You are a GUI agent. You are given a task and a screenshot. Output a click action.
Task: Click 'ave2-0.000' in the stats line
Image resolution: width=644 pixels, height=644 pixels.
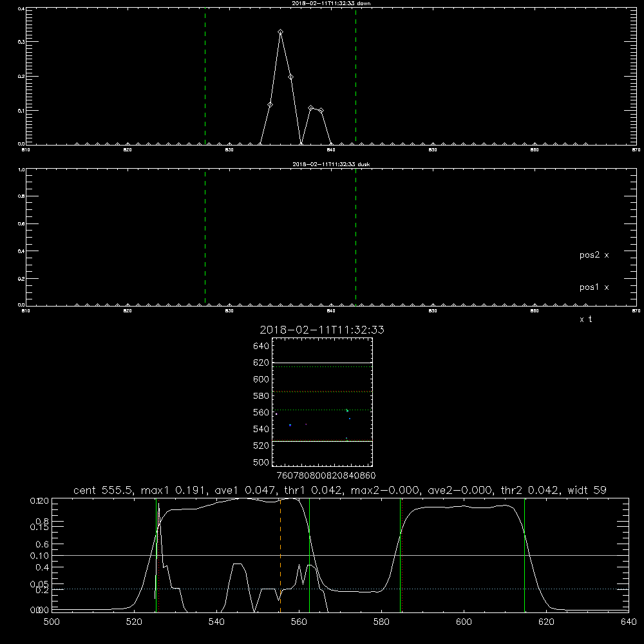click(x=460, y=490)
